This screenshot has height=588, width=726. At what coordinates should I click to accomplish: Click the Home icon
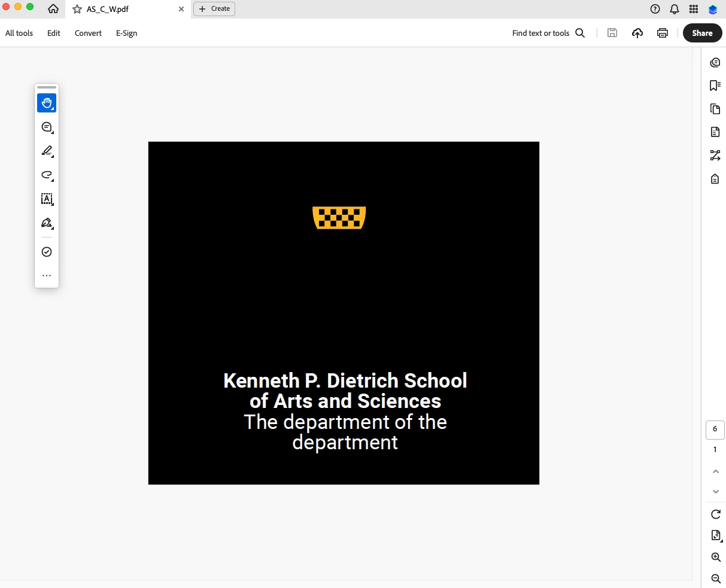[53, 9]
